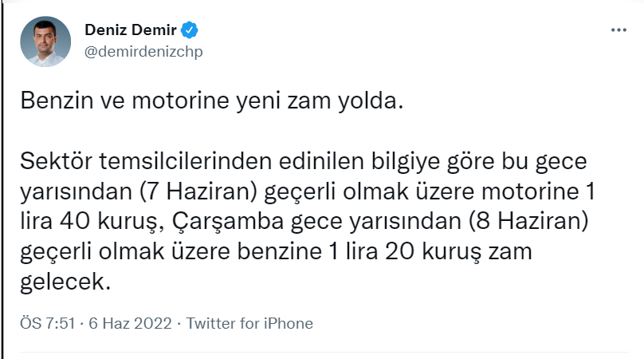Click the ÖS 7:51 timestamp

(45, 323)
